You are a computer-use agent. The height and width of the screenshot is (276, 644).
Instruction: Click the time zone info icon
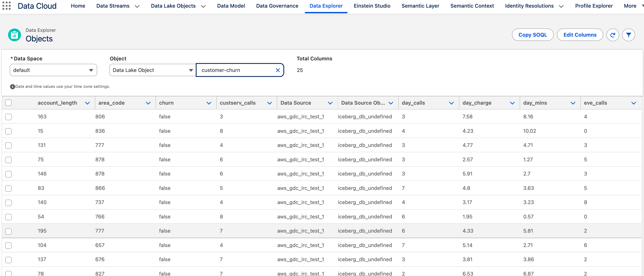pyautogui.click(x=12, y=87)
